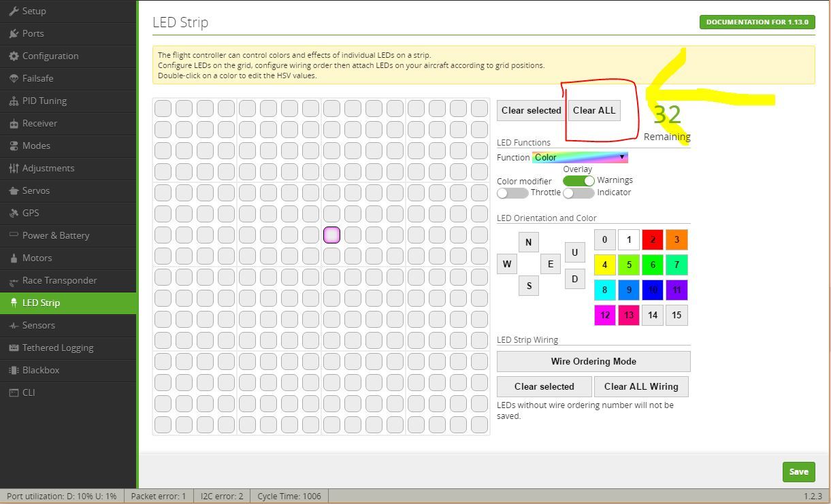Click the PID Tuning icon in sidebar
Viewport: 831px width, 504px height.
[14, 101]
